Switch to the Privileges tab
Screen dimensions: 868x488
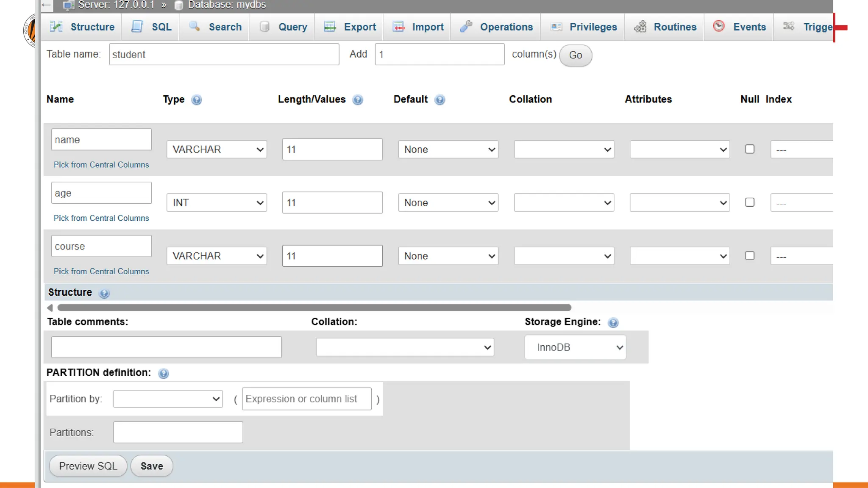click(583, 27)
